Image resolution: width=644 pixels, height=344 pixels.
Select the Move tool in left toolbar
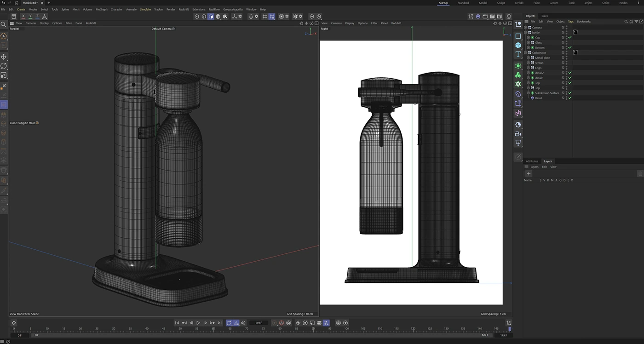click(4, 57)
